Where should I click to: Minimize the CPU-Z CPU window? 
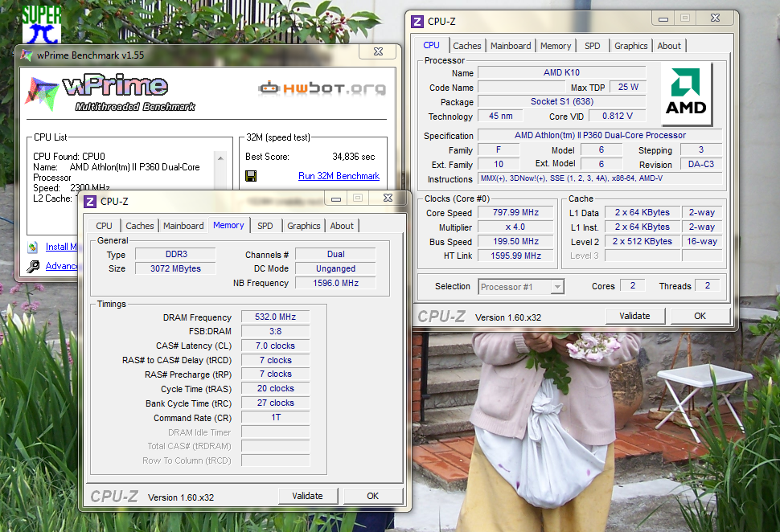(663, 19)
